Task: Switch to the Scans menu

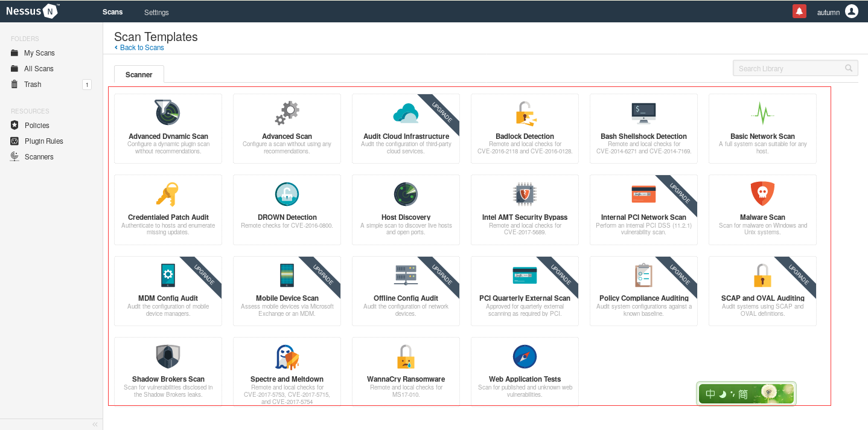Action: coord(112,12)
